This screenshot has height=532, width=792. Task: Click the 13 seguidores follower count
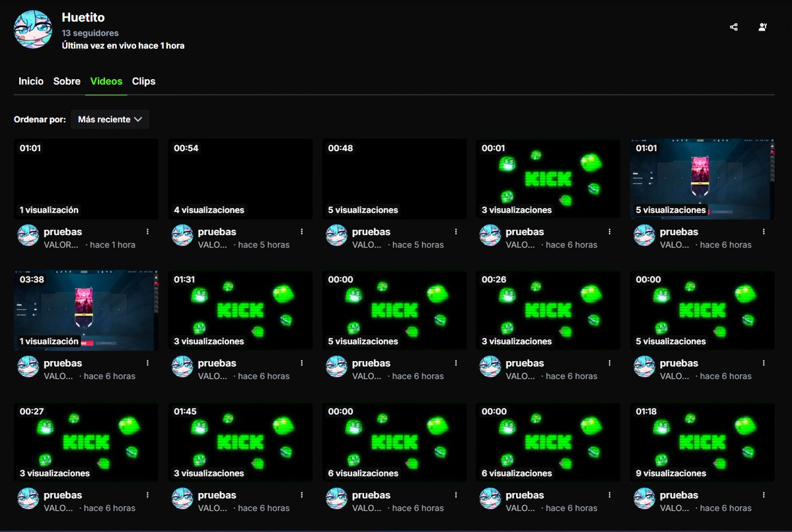point(90,33)
